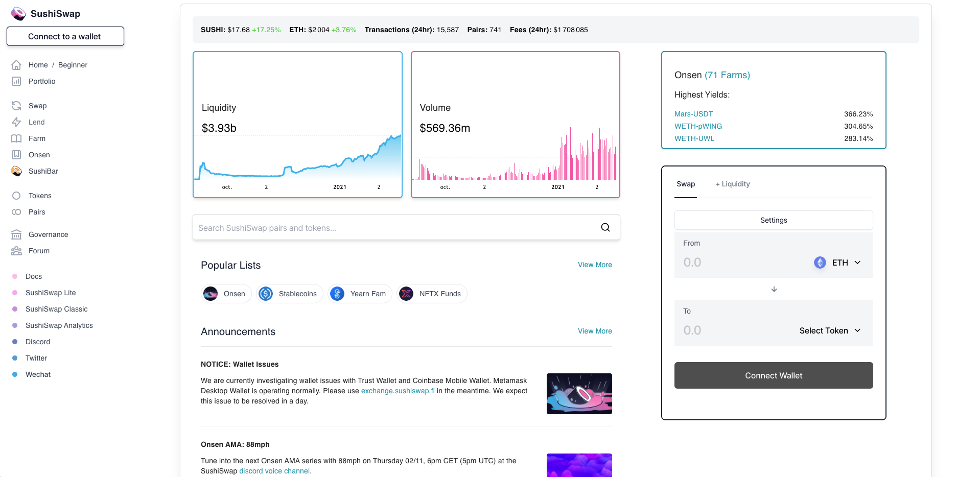Open the Wallet Issues announcement thumbnail
Screen dimensions: 980x477
tap(579, 394)
